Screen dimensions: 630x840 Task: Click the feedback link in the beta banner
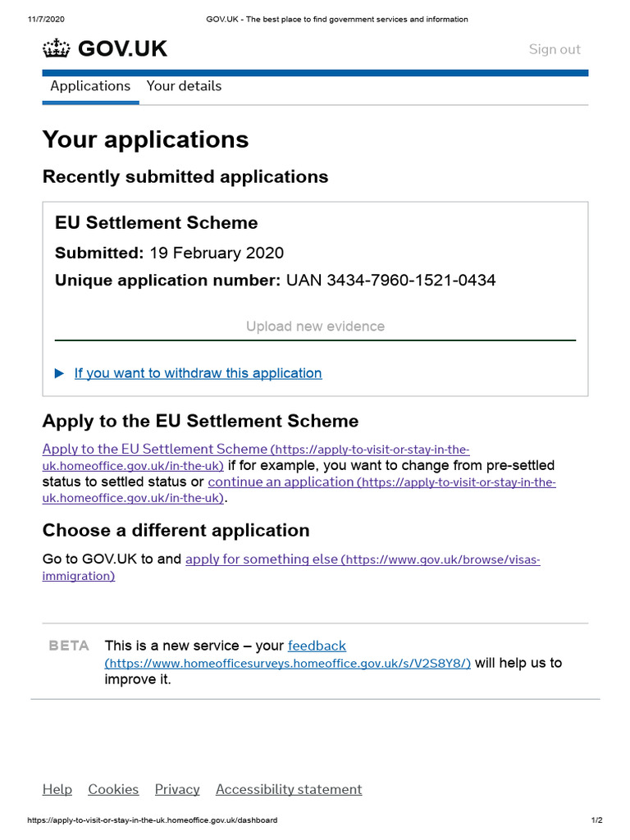coord(317,646)
